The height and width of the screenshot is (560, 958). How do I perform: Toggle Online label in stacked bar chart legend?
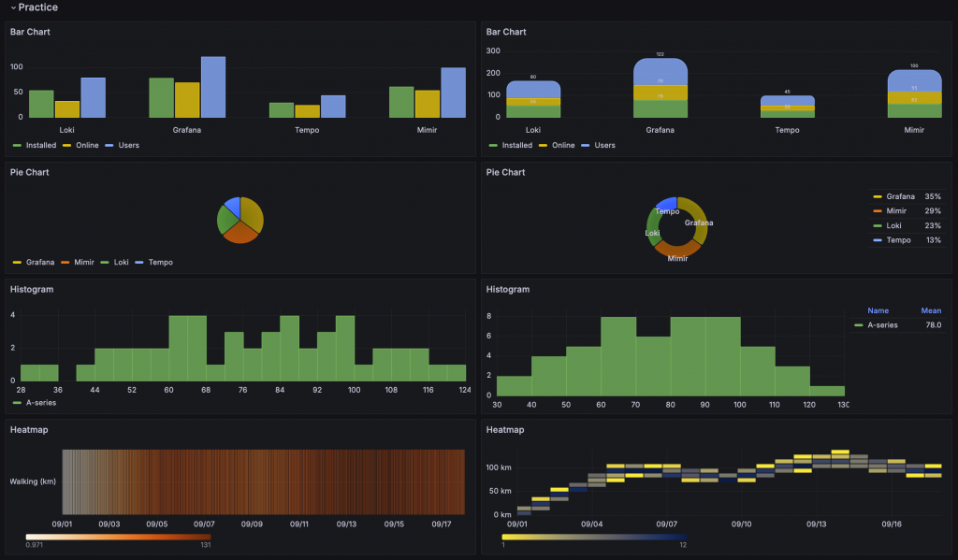[563, 145]
